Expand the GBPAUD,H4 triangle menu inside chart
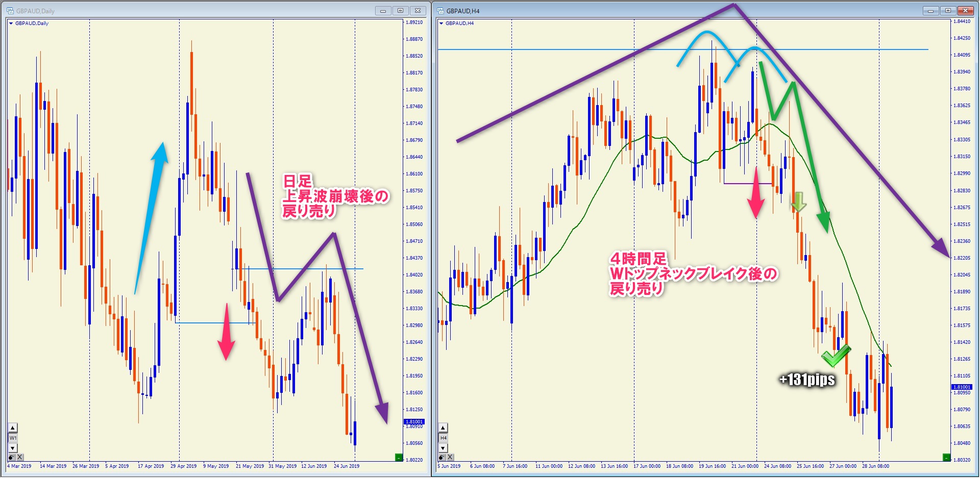Screen dimensions: 980x478 [442, 23]
